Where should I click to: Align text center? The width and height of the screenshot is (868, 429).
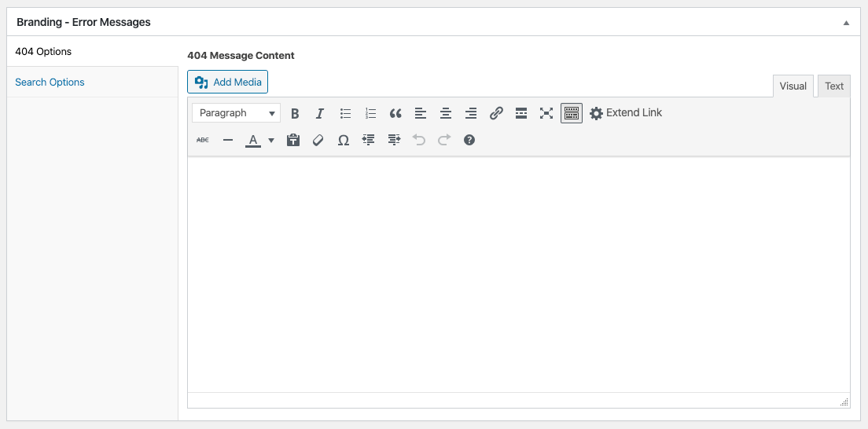tap(446, 113)
